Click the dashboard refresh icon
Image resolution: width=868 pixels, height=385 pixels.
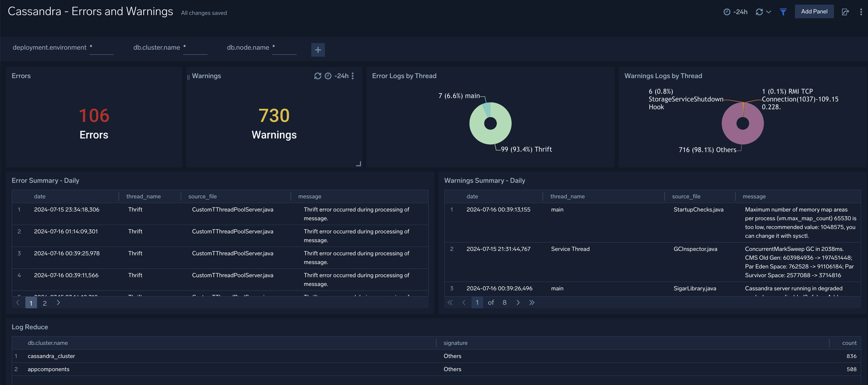(x=759, y=12)
